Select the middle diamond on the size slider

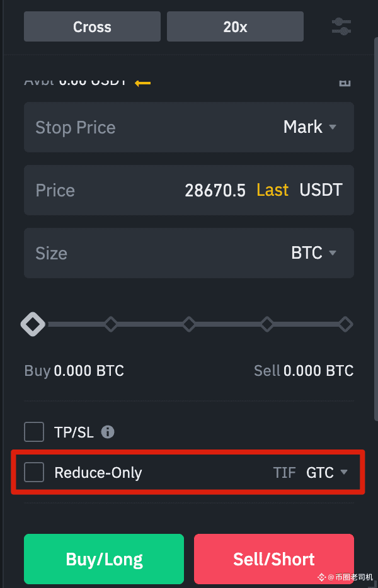coord(189,324)
